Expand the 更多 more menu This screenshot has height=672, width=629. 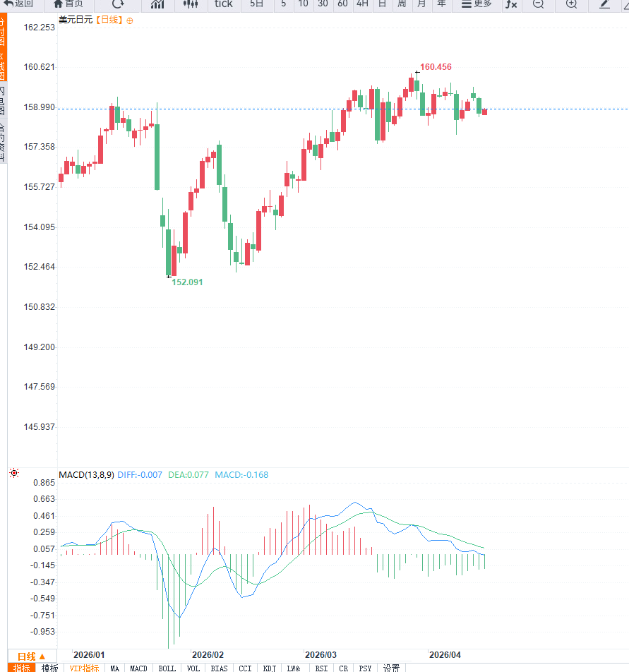click(x=477, y=4)
